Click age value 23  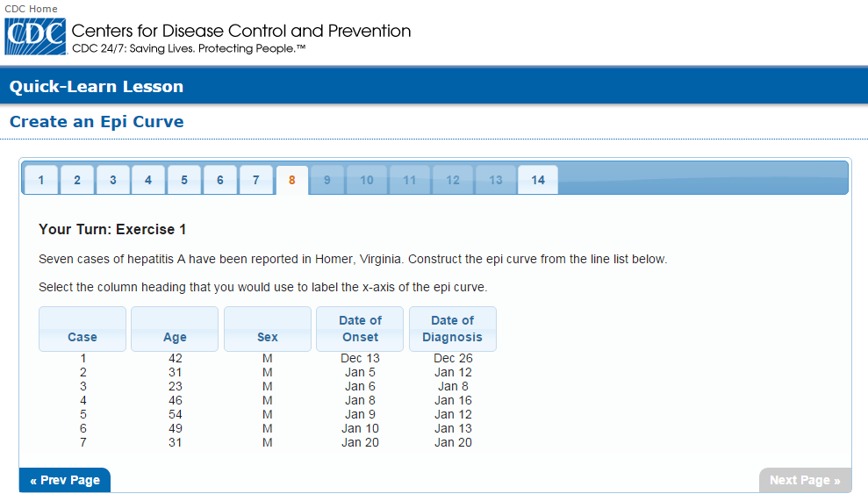(175, 386)
